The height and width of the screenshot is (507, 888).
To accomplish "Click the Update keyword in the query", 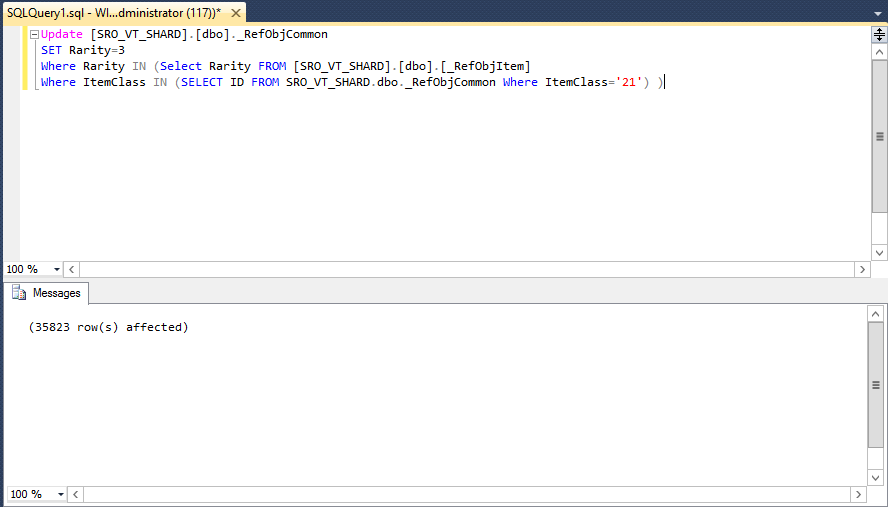I will tap(62, 34).
